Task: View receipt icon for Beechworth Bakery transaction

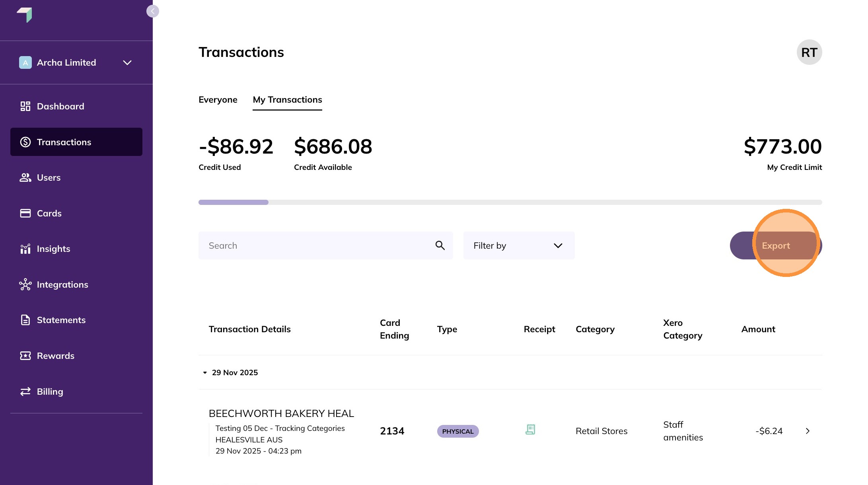Action: pos(530,430)
